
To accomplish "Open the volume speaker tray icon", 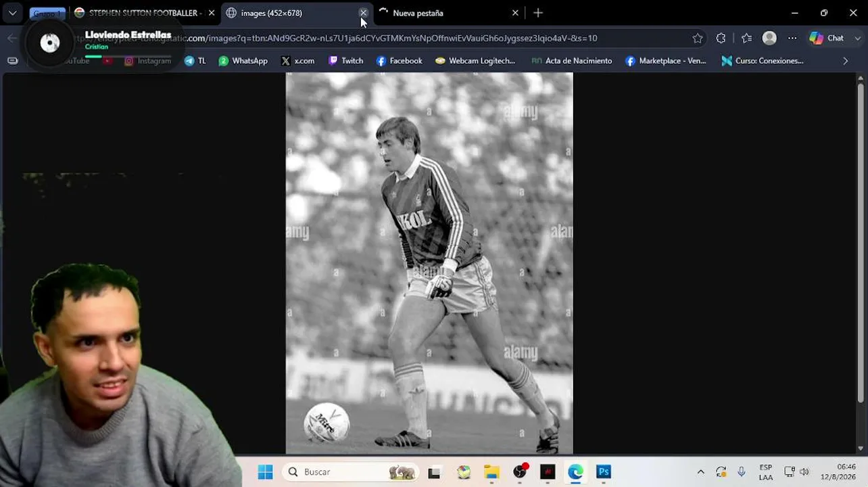I will [804, 472].
